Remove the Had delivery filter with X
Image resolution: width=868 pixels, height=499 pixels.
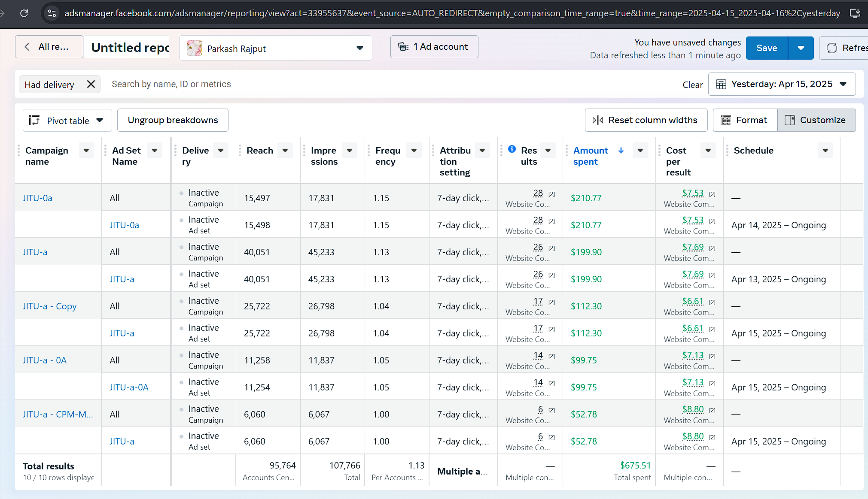[91, 84]
